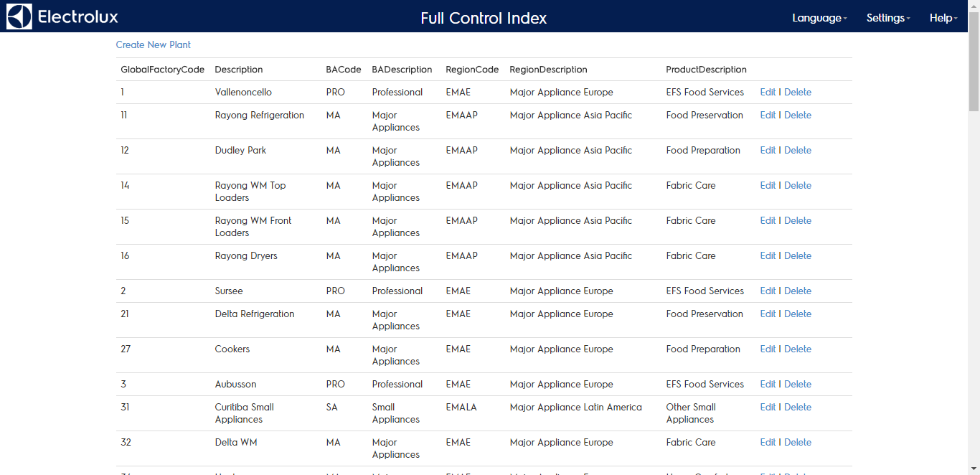980x475 pixels.
Task: Edit the Delta Refrigeration plant
Action: coord(768,314)
